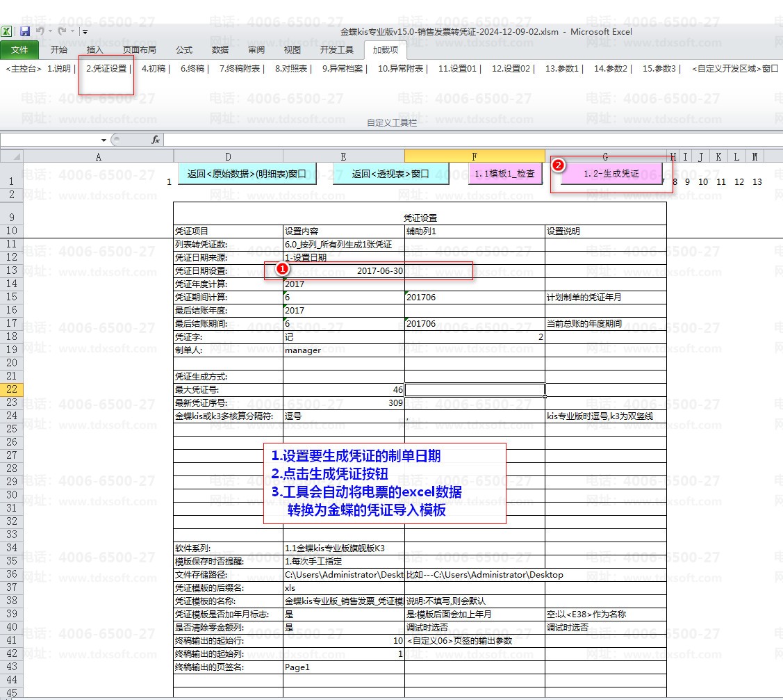
Task: Click the Undo arrow icon
Action: click(x=40, y=31)
